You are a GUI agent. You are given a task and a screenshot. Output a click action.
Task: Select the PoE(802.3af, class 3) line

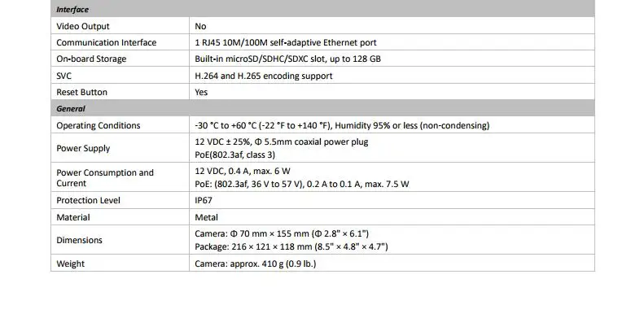click(235, 155)
